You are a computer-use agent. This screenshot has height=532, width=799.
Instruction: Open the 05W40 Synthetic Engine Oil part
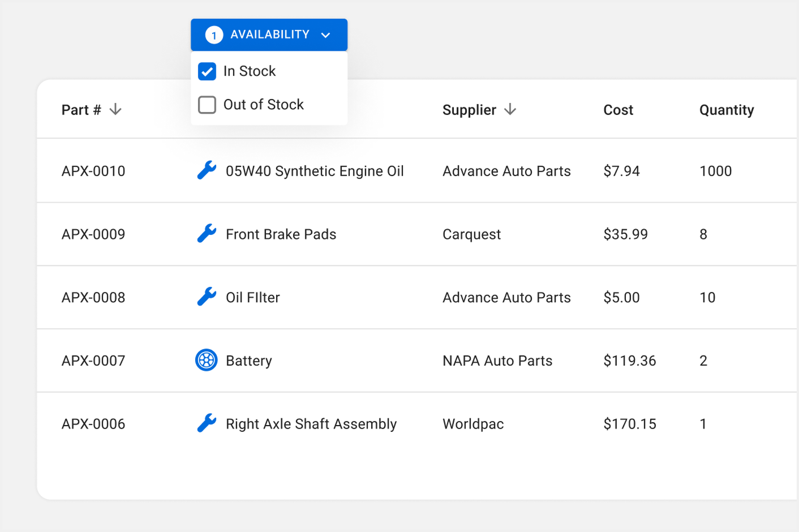click(315, 171)
